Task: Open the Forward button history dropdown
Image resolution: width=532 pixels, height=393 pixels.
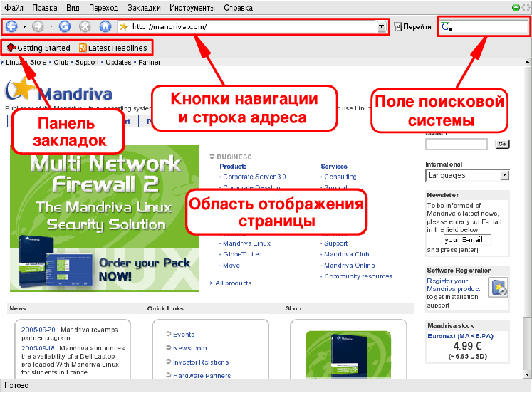Action: pos(51,26)
